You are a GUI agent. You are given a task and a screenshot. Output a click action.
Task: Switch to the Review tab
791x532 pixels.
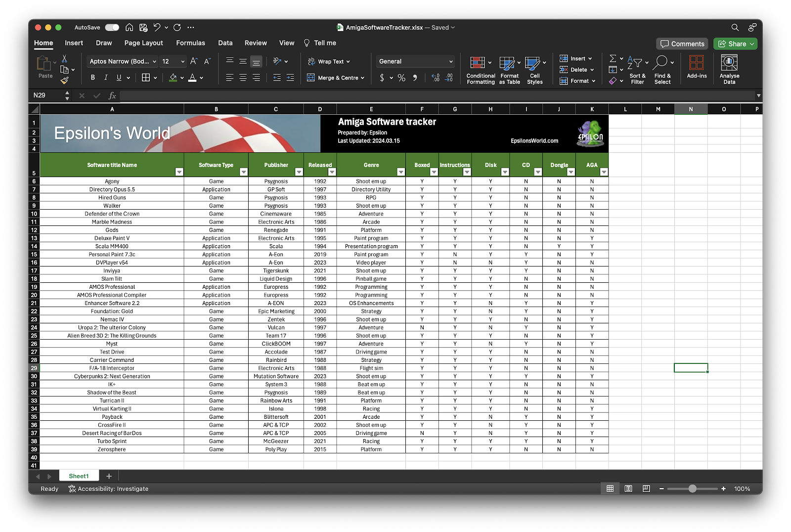[256, 43]
